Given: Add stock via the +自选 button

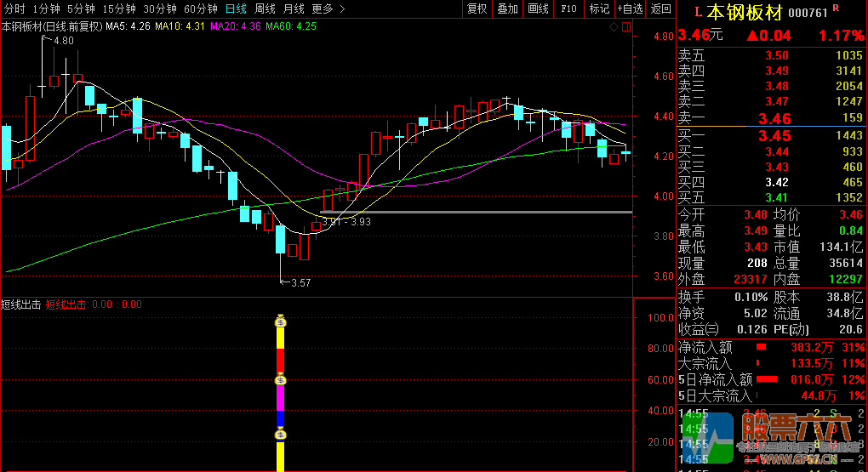Looking at the screenshot, I should 629,9.
